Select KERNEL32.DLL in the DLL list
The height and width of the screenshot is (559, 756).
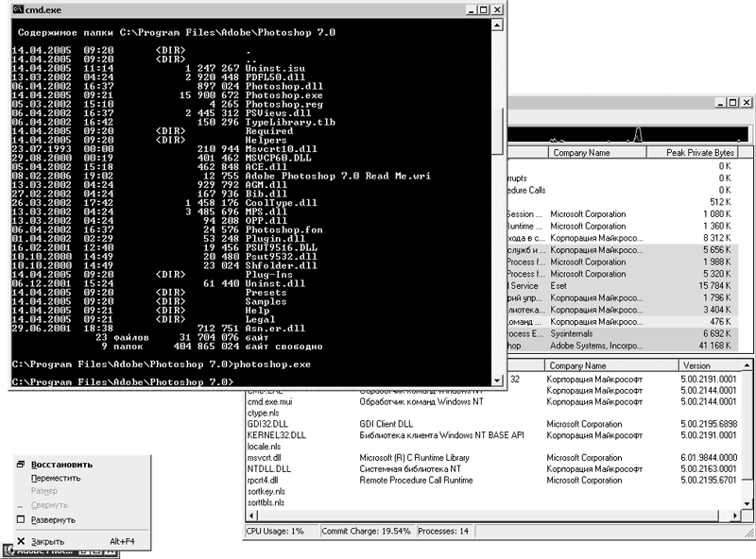click(276, 435)
